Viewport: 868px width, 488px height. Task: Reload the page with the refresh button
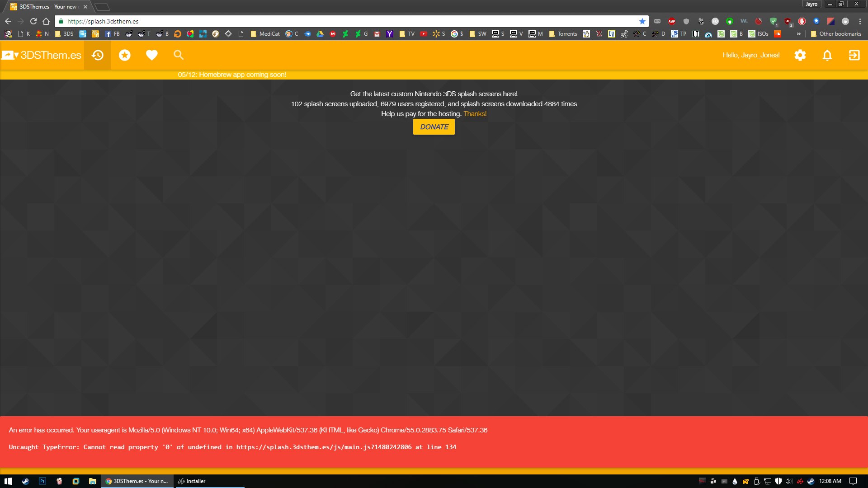tap(33, 21)
